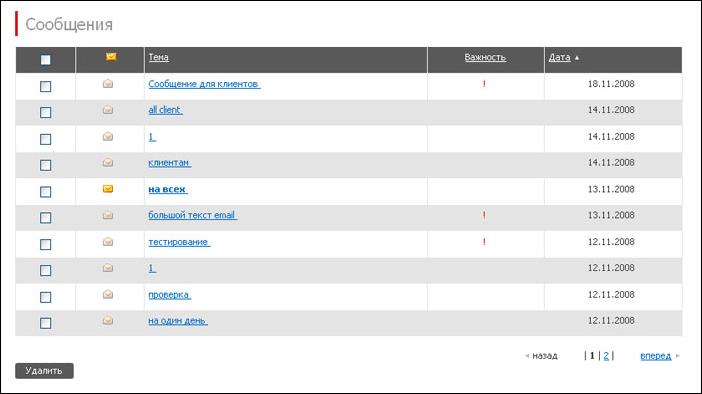Open the клиентам message
This screenshot has height=394, width=702.
(170, 163)
